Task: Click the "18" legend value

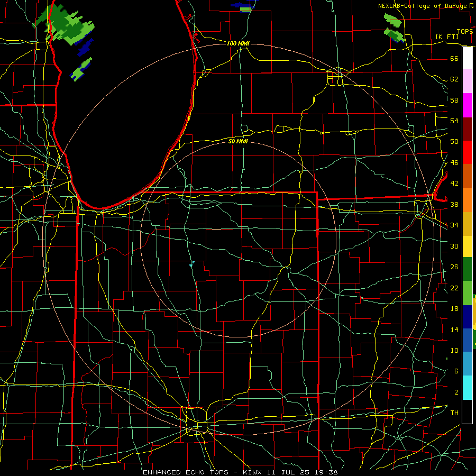Action: pyautogui.click(x=454, y=309)
